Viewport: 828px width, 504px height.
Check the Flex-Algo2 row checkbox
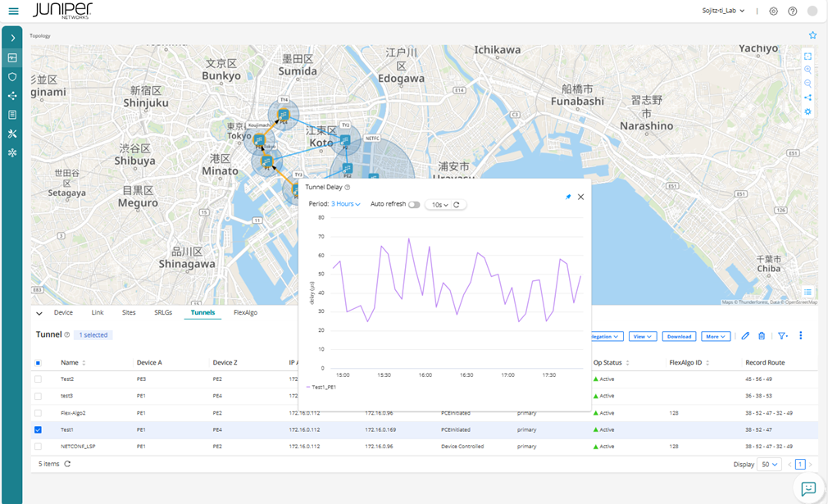38,413
